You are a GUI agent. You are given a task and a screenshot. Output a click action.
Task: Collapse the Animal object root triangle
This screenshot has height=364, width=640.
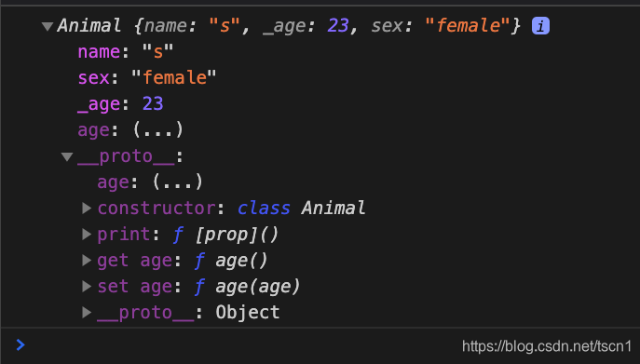click(x=48, y=26)
